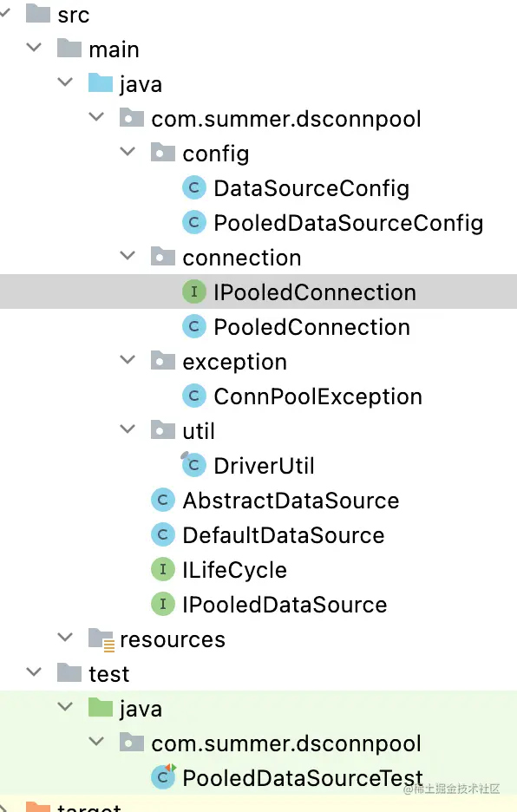Click the DriverUtil class icon

coord(193,465)
